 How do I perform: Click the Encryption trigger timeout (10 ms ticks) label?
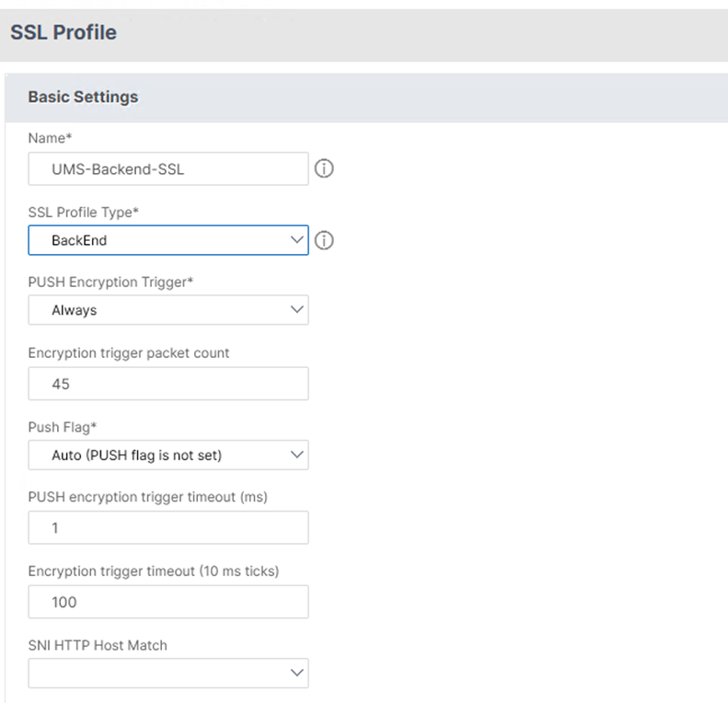point(153,571)
